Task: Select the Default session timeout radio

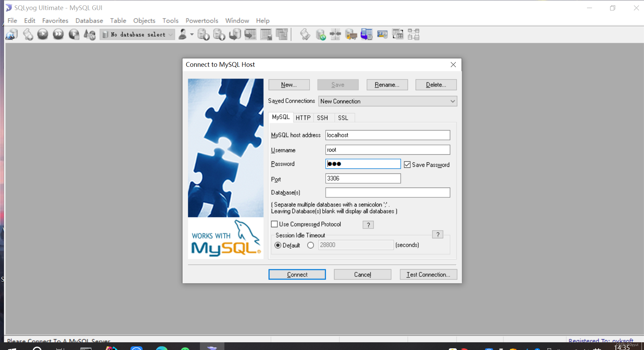Action: coord(278,245)
